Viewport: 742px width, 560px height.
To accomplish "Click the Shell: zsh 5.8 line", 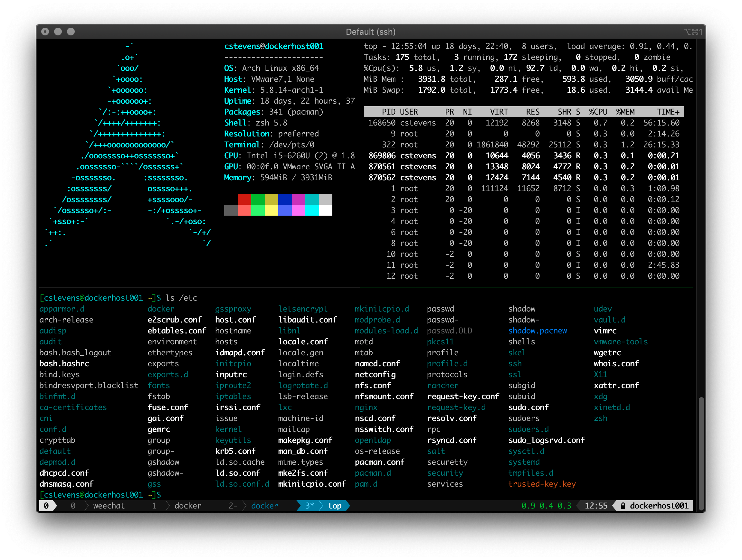I will pos(256,123).
